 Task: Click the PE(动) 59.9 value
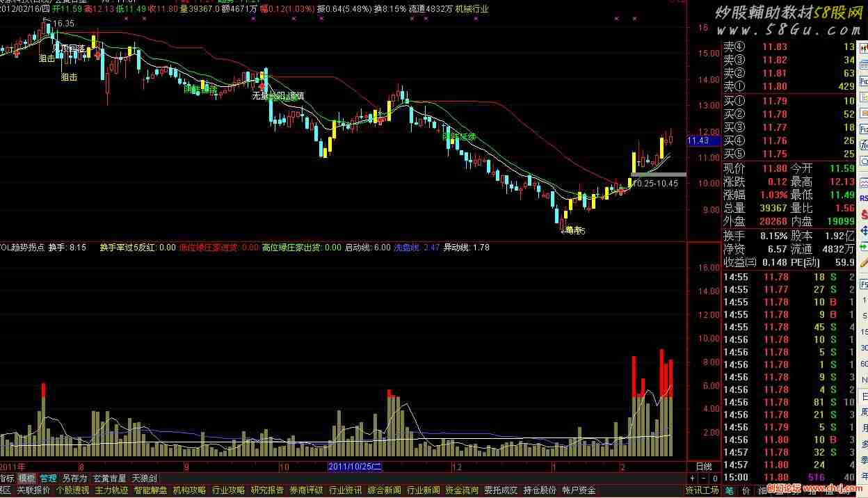point(845,262)
